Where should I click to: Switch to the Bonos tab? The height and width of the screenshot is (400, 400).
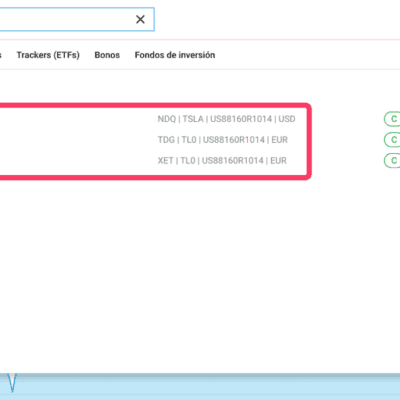pyautogui.click(x=107, y=55)
